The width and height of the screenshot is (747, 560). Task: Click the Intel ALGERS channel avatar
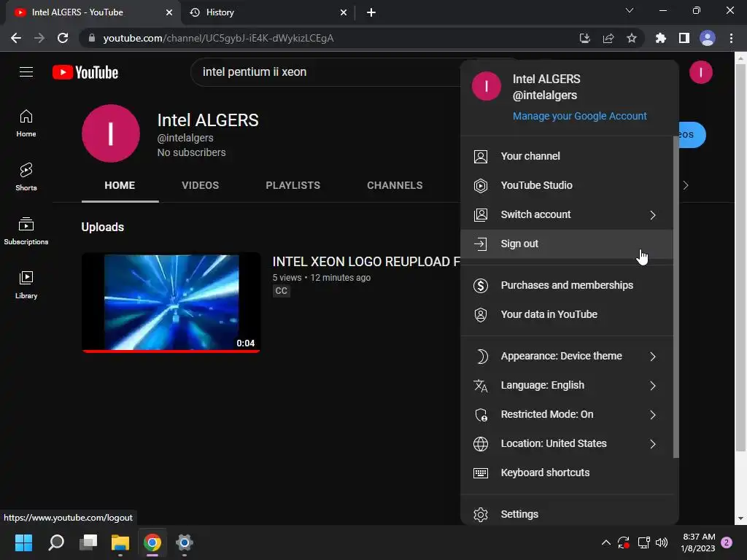(x=111, y=133)
